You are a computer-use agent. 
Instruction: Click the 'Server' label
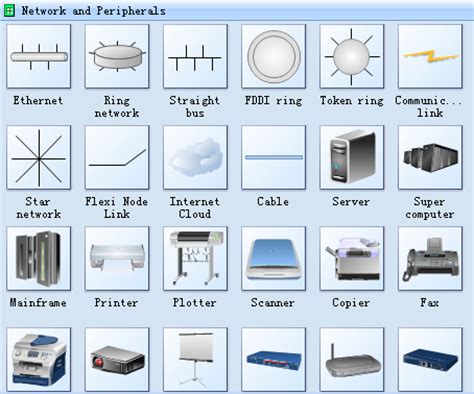click(x=351, y=201)
